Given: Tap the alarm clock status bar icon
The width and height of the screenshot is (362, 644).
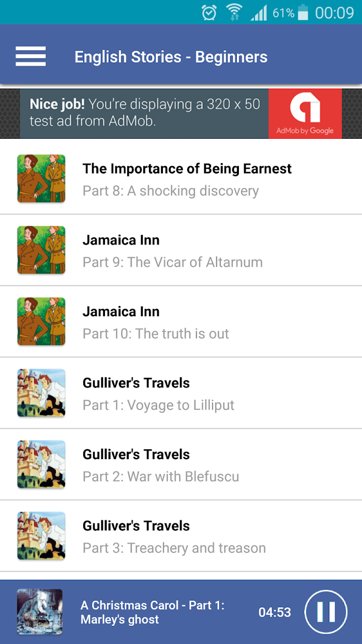Looking at the screenshot, I should point(209,12).
